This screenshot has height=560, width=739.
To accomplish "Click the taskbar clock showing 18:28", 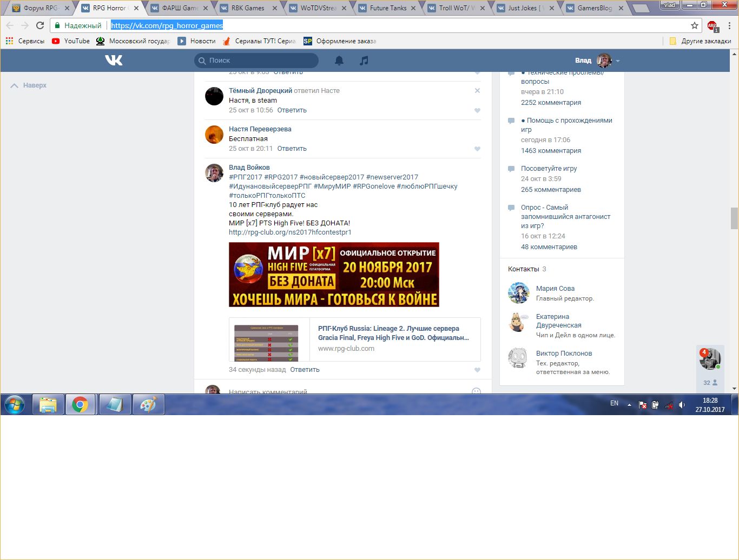I will (x=710, y=405).
